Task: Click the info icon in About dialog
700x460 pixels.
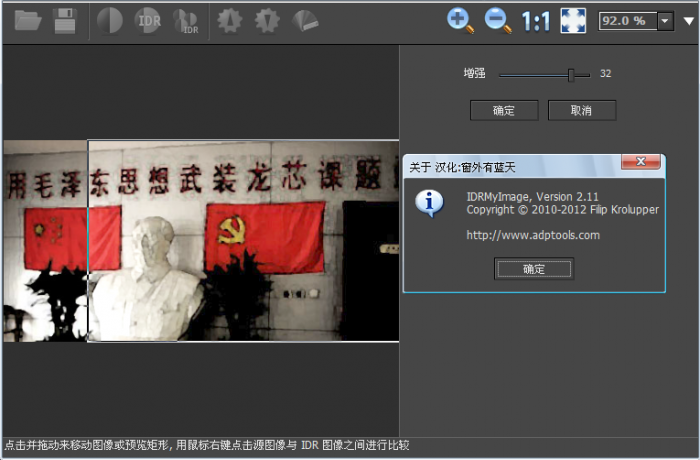Action: [429, 203]
